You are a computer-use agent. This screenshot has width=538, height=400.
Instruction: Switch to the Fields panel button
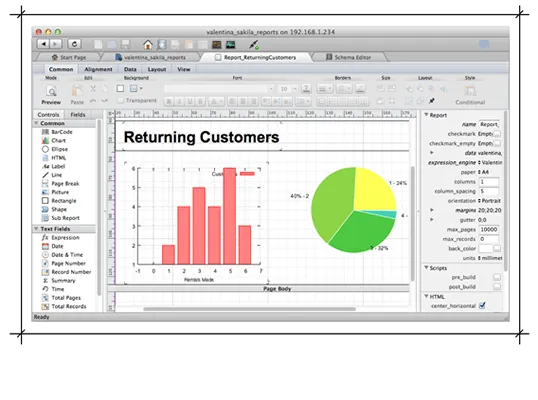pyautogui.click(x=78, y=115)
